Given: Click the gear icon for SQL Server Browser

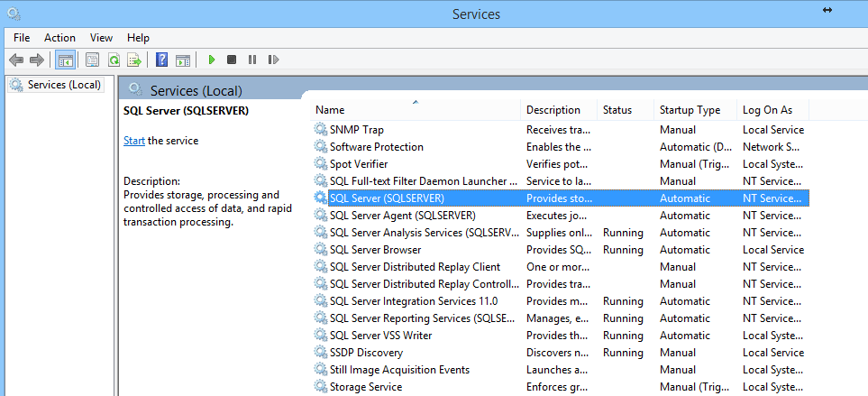Looking at the screenshot, I should (320, 250).
